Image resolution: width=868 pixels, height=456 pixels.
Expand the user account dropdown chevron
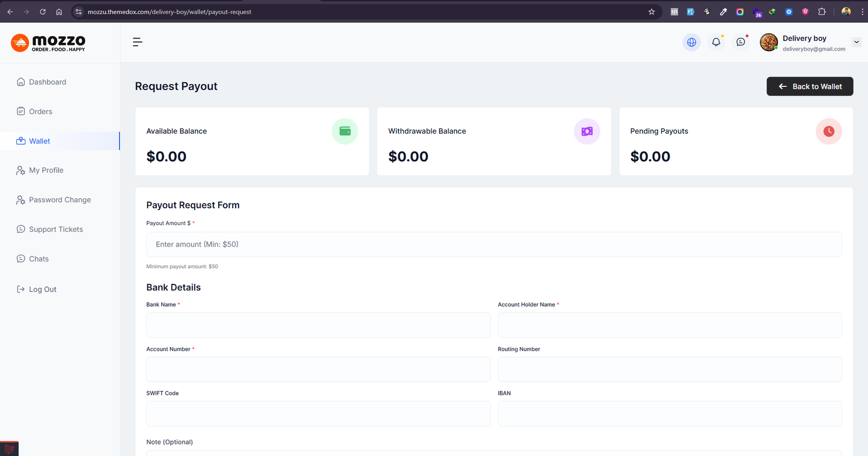tap(857, 42)
